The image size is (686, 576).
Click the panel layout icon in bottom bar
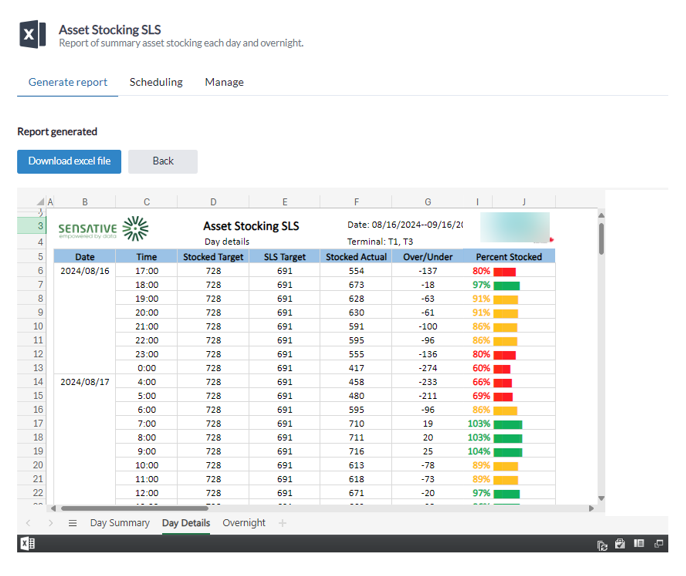point(639,543)
